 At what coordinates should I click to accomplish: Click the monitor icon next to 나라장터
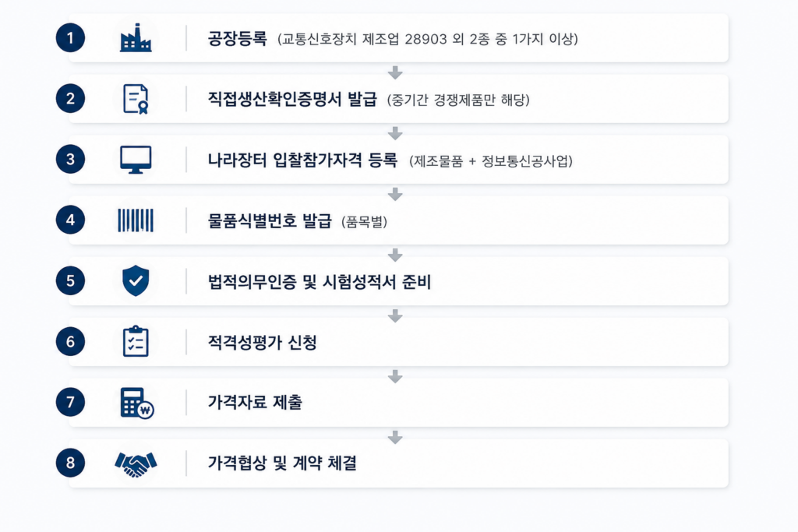coord(136,160)
